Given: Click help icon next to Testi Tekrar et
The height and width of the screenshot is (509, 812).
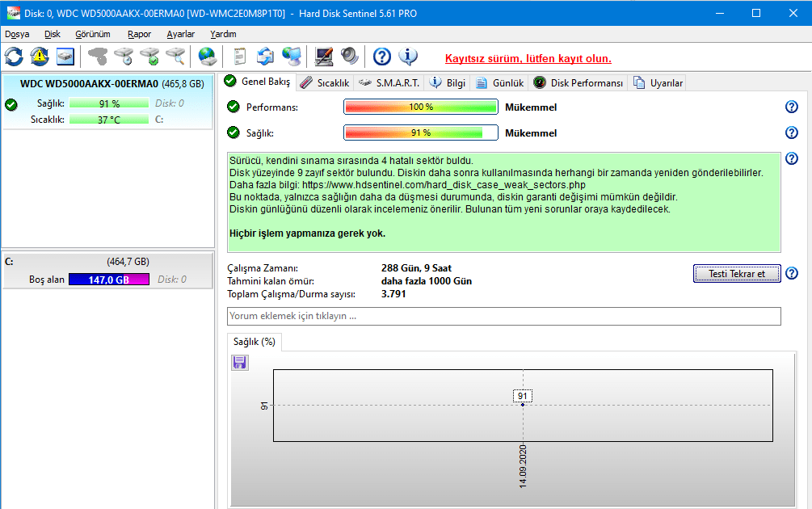Looking at the screenshot, I should [x=792, y=273].
